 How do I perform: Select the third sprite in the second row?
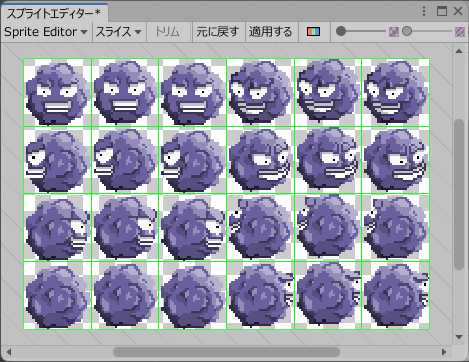point(193,160)
